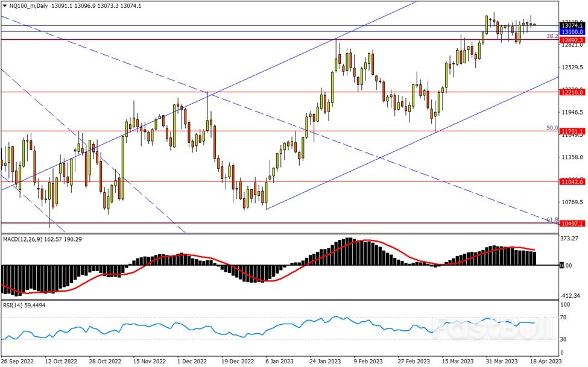Image resolution: width=588 pixels, height=367 pixels.
Task: Click the 11042.0 red price level tag
Action: click(x=571, y=181)
